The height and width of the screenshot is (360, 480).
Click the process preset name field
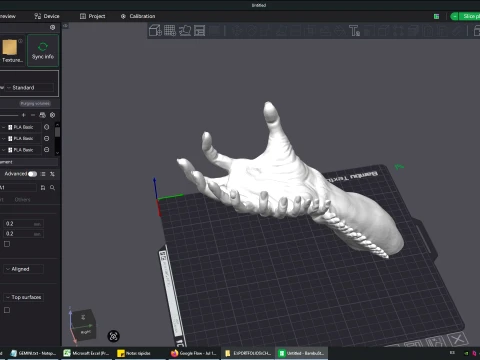click(x=18, y=188)
